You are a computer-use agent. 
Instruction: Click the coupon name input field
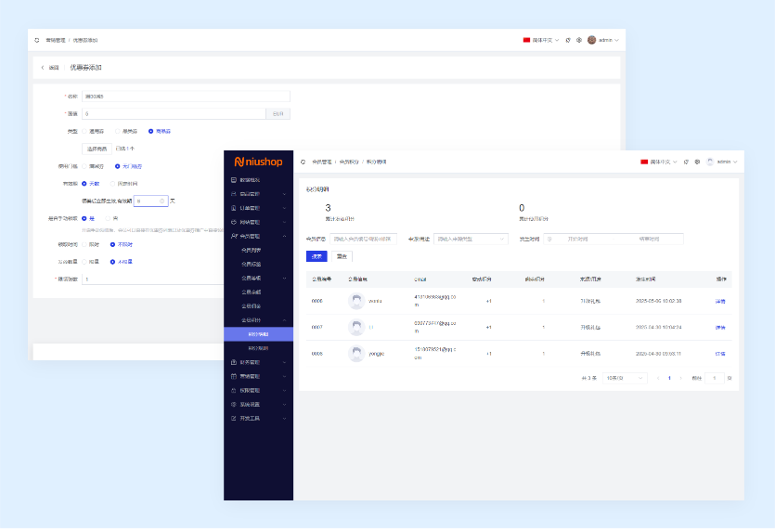[x=186, y=96]
